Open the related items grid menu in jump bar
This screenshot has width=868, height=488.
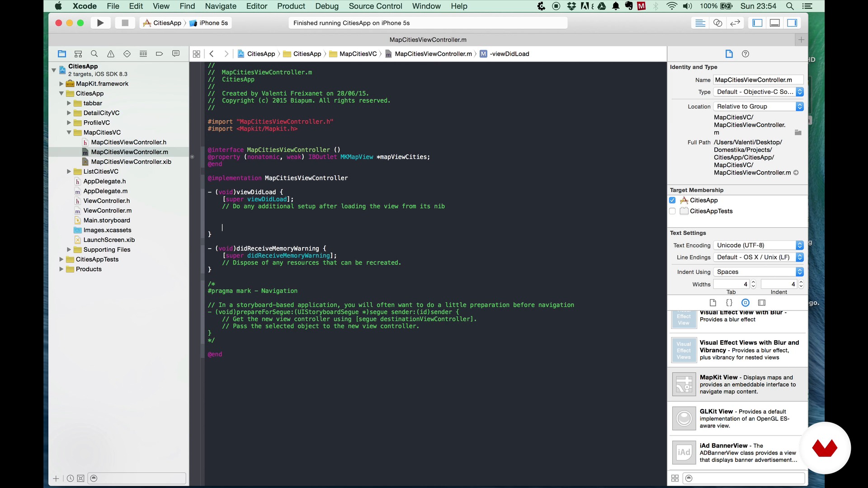point(196,54)
